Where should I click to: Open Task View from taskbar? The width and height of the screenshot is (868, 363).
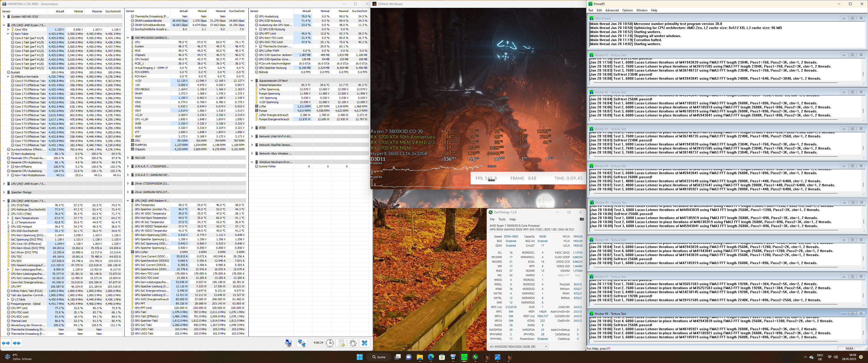click(398, 357)
